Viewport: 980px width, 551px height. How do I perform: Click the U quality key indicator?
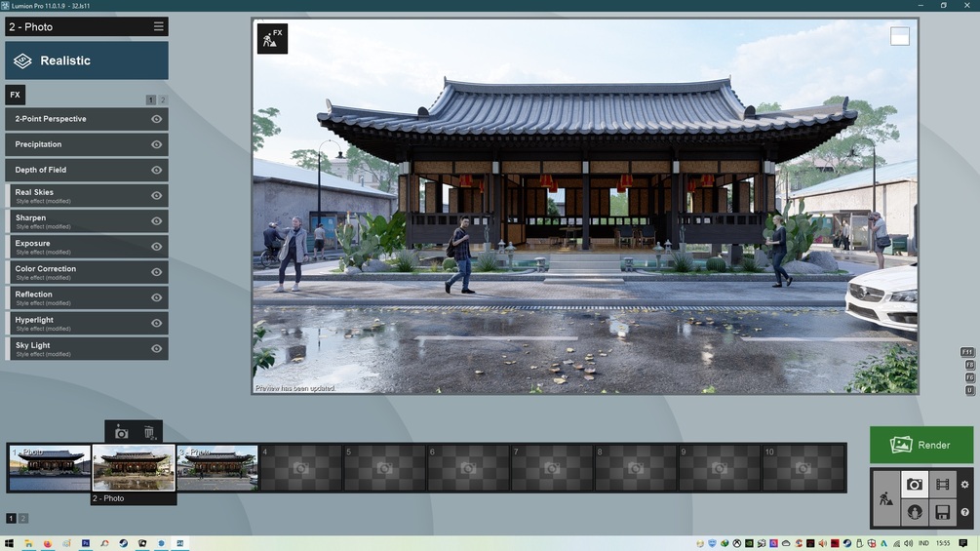tap(970, 390)
